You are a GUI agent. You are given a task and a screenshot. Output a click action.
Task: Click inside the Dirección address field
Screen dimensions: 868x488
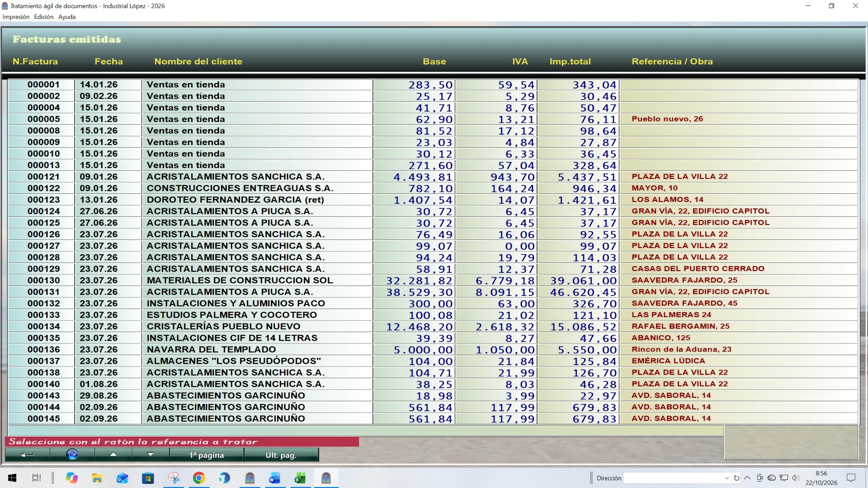coord(673,478)
